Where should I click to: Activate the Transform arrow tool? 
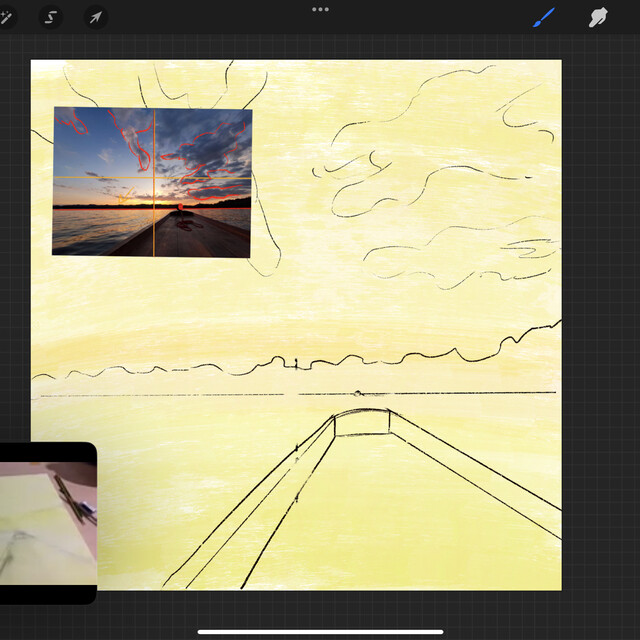96,18
